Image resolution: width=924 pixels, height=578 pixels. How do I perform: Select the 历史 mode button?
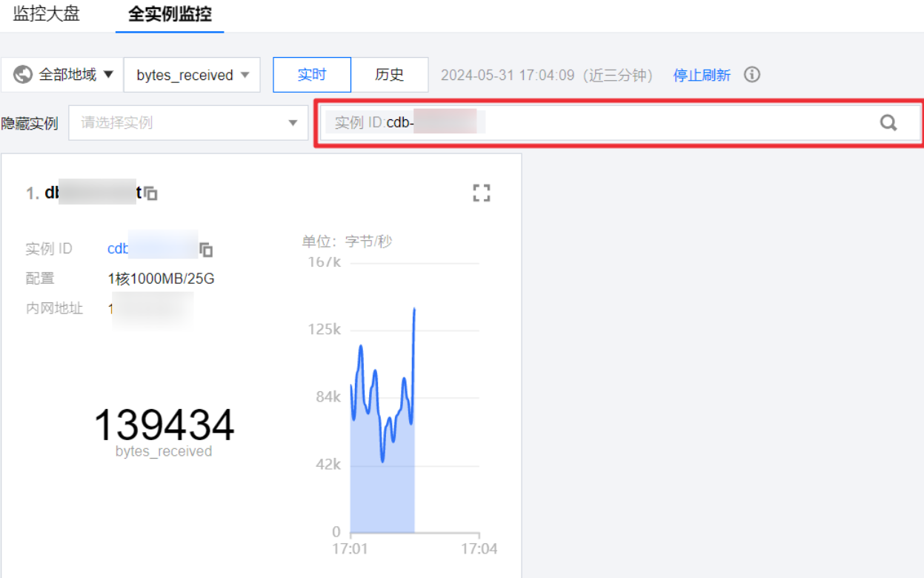pos(390,75)
